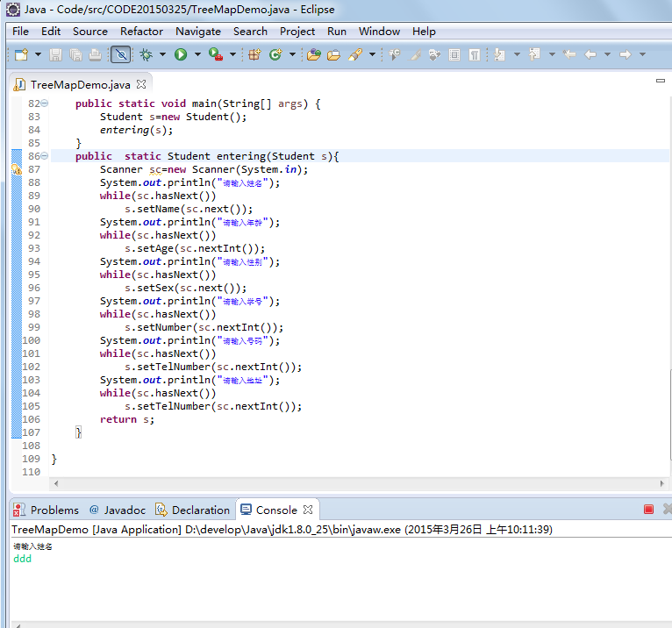Open the Search menu
The width and height of the screenshot is (672, 628).
(x=250, y=32)
